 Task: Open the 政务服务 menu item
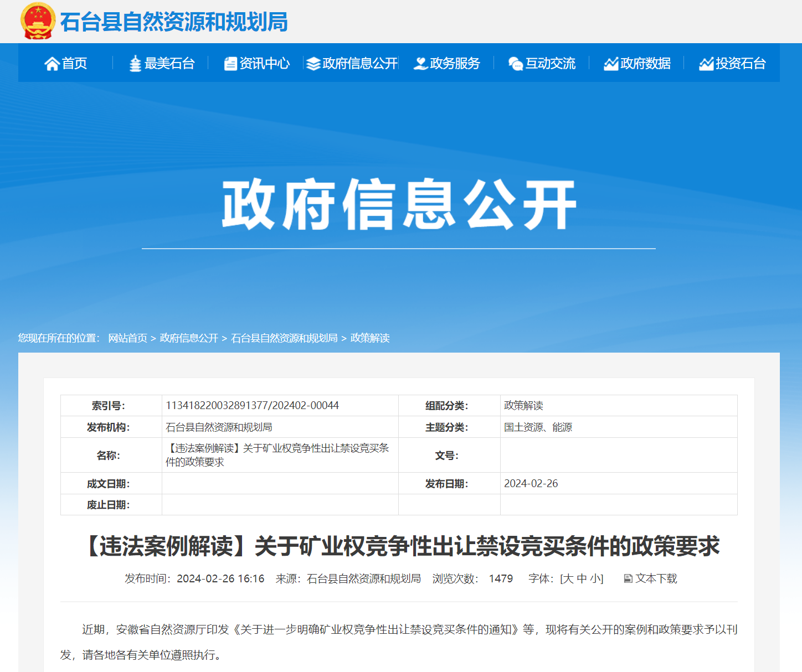[455, 64]
